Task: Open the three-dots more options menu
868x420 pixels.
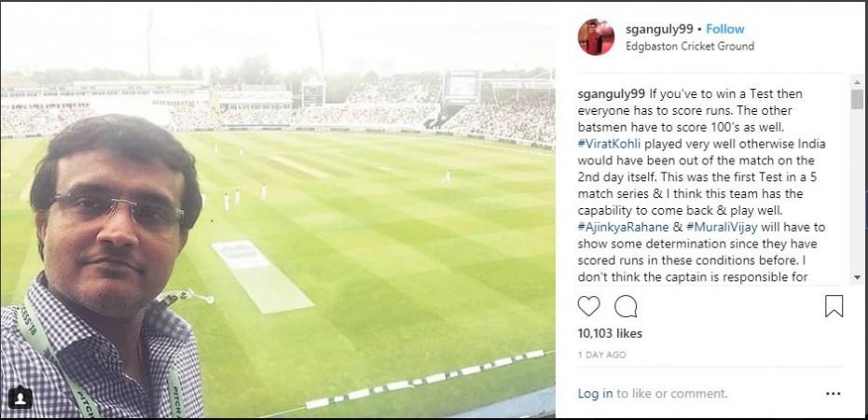Action: (834, 394)
